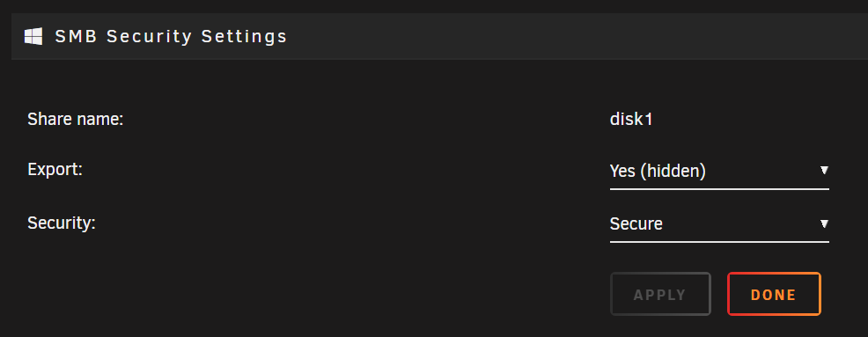Click the word "Security" in the header title

[150, 37]
